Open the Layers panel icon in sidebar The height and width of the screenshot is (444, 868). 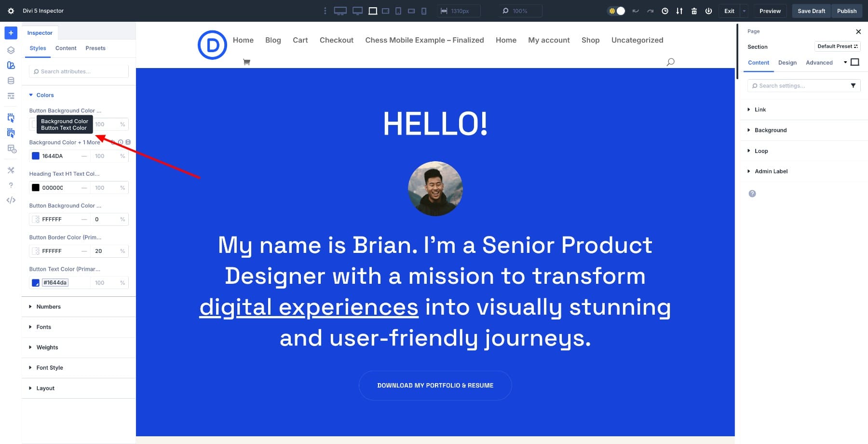11,50
